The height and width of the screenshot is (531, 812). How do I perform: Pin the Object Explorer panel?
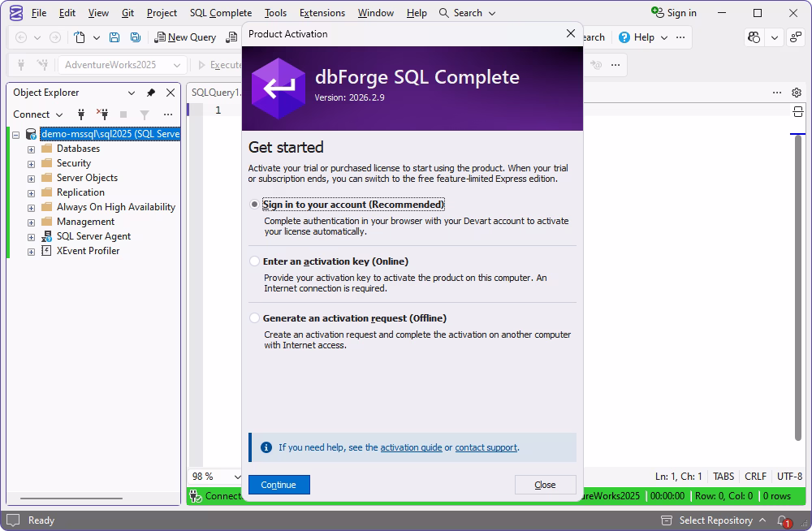151,93
